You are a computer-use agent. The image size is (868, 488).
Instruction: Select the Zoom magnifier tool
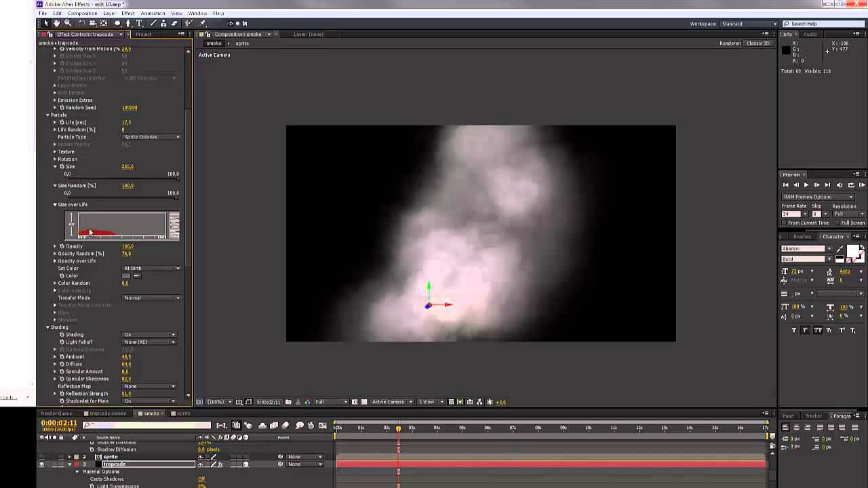(x=68, y=23)
